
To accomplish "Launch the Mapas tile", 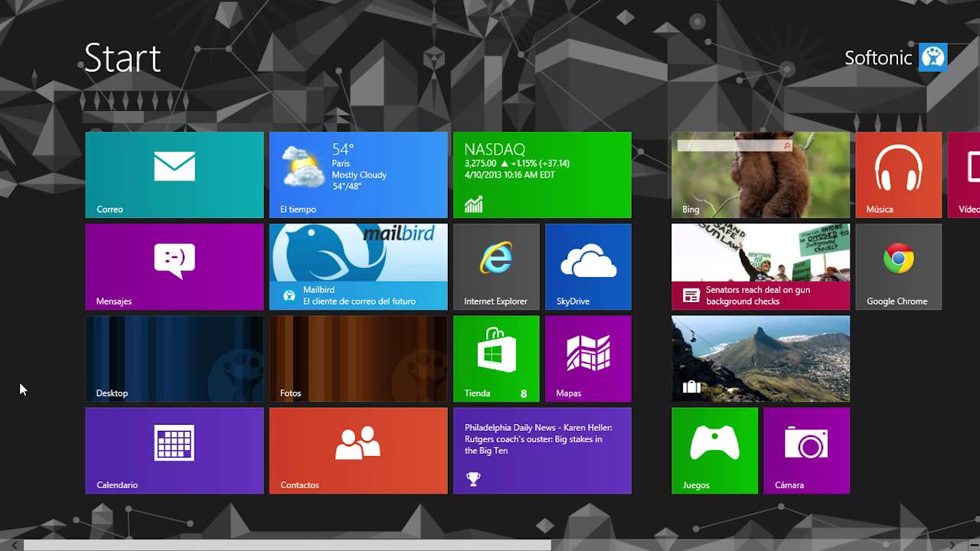I will 588,359.
